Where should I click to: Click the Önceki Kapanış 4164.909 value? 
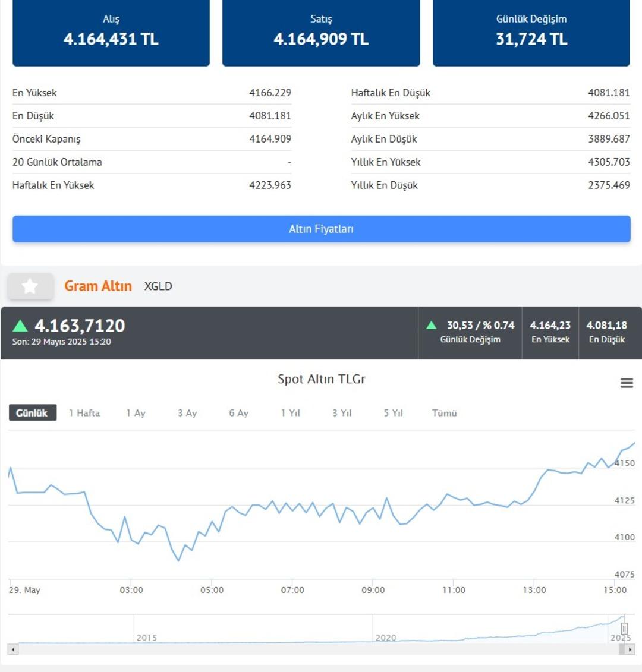click(270, 139)
